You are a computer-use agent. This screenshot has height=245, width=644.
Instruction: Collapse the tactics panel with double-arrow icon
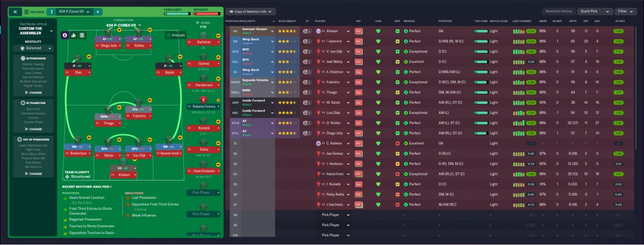click(15, 12)
